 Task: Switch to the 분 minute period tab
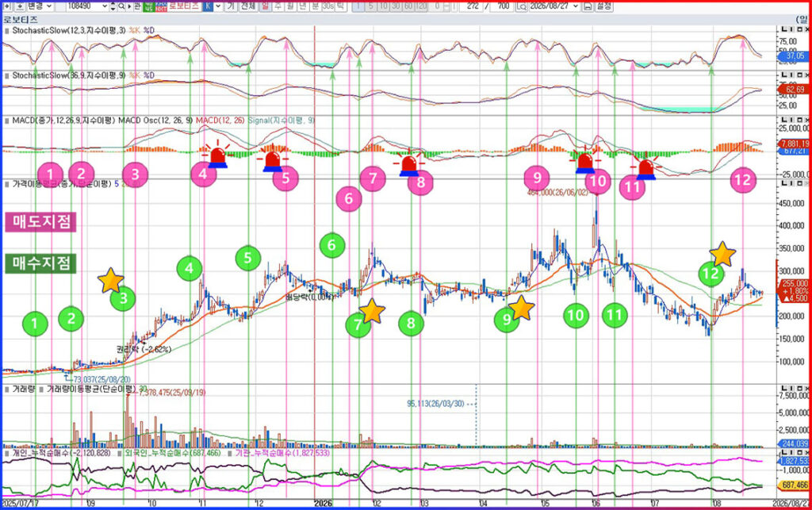(315, 6)
